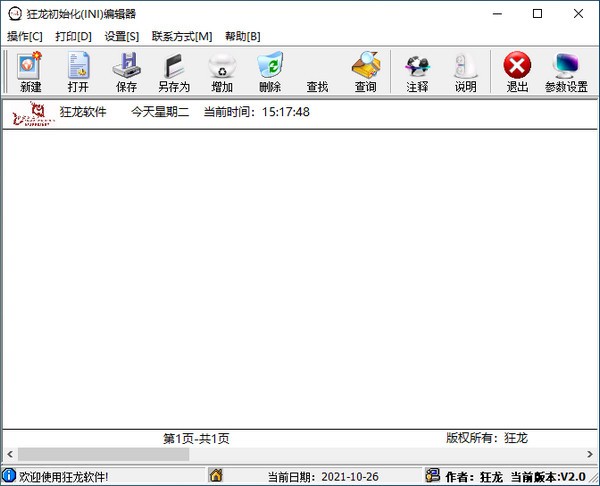This screenshot has width=600, height=486.
Task: Click the 版权所有：狂龙 copyright text
Action: pos(487,438)
